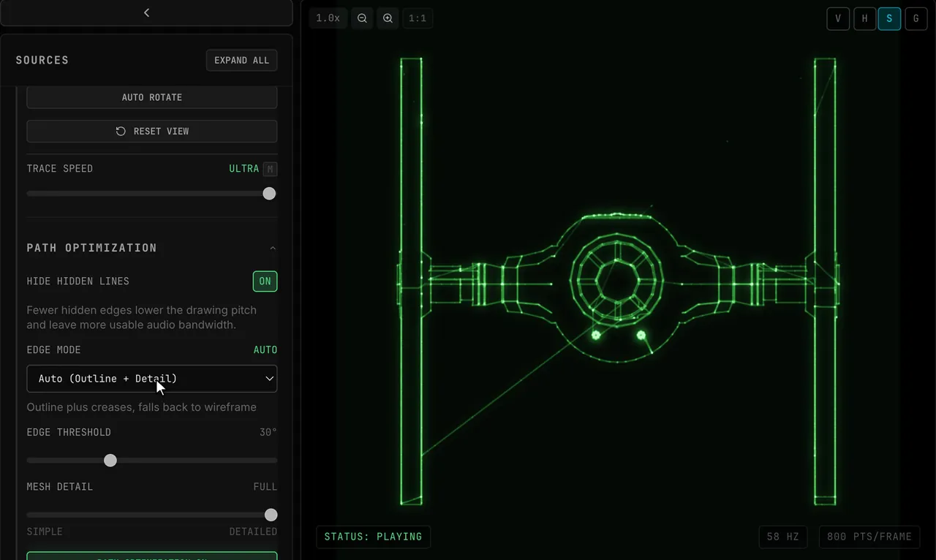Click the zoom out magnifier icon

pyautogui.click(x=362, y=18)
